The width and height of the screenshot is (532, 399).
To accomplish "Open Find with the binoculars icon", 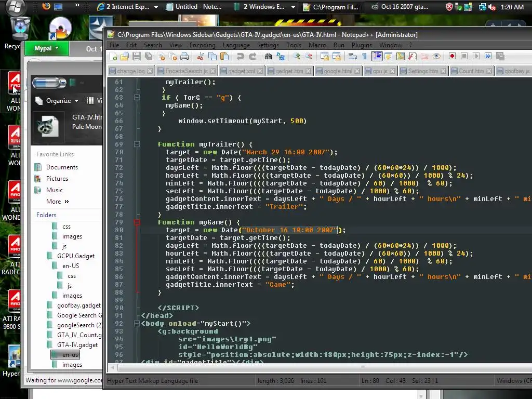I will (269, 56).
